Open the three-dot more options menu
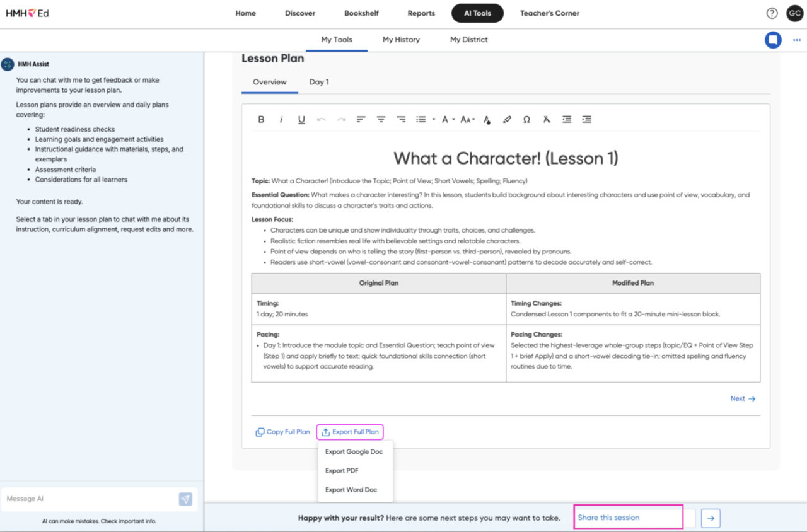The image size is (807, 532). [796, 40]
